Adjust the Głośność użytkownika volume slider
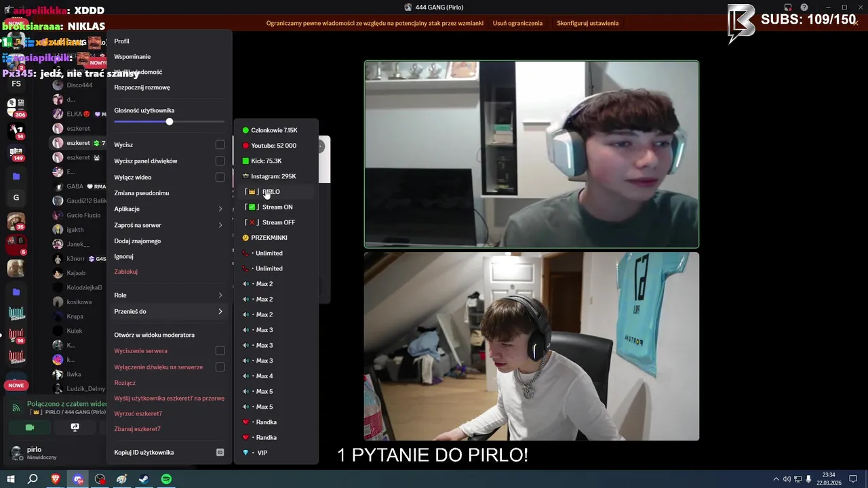 [x=170, y=121]
